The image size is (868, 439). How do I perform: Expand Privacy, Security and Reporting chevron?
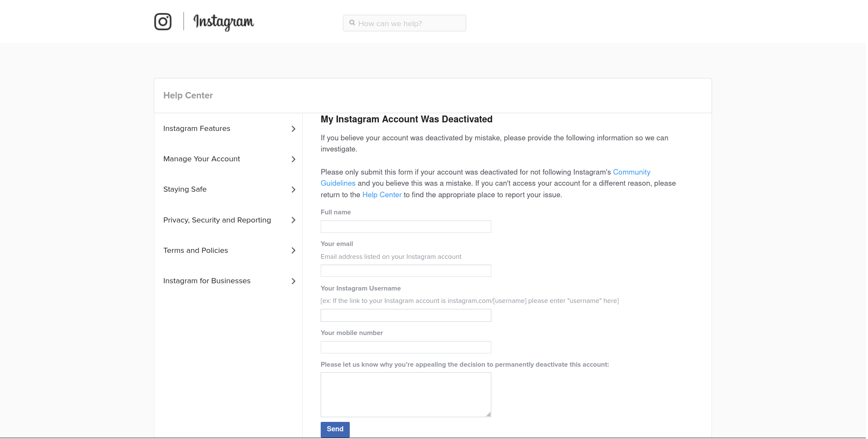(x=293, y=220)
